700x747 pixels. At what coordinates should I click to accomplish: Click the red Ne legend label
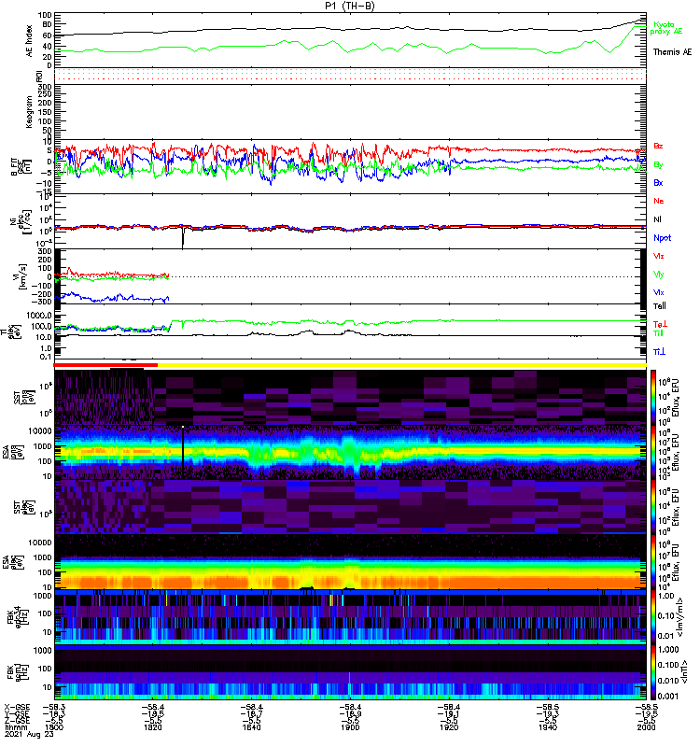tap(659, 201)
